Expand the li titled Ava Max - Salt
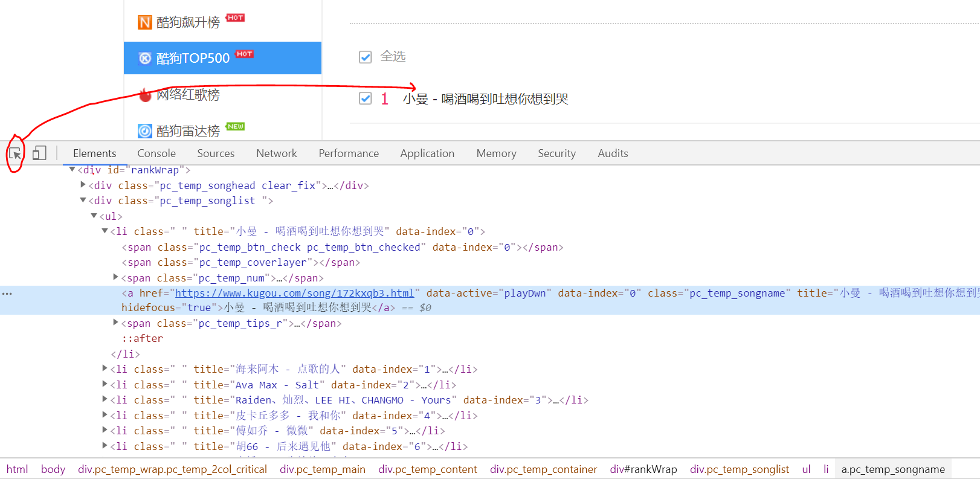This screenshot has height=479, width=980. click(105, 384)
